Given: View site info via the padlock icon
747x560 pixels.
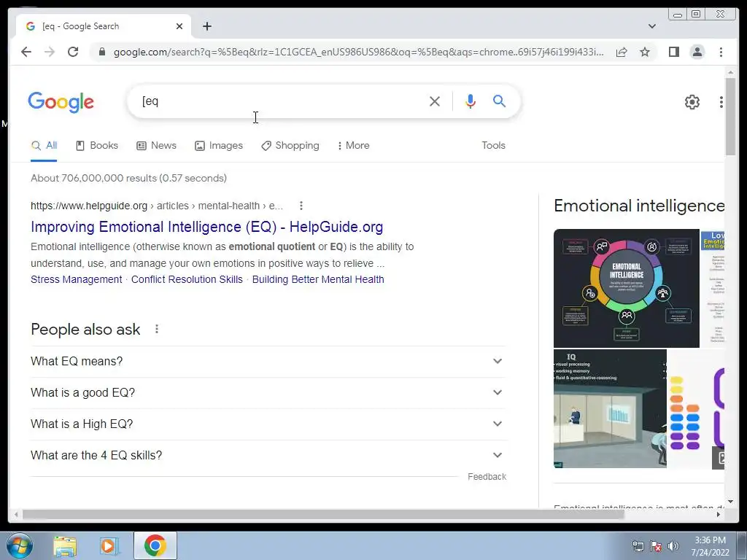Looking at the screenshot, I should (x=102, y=52).
